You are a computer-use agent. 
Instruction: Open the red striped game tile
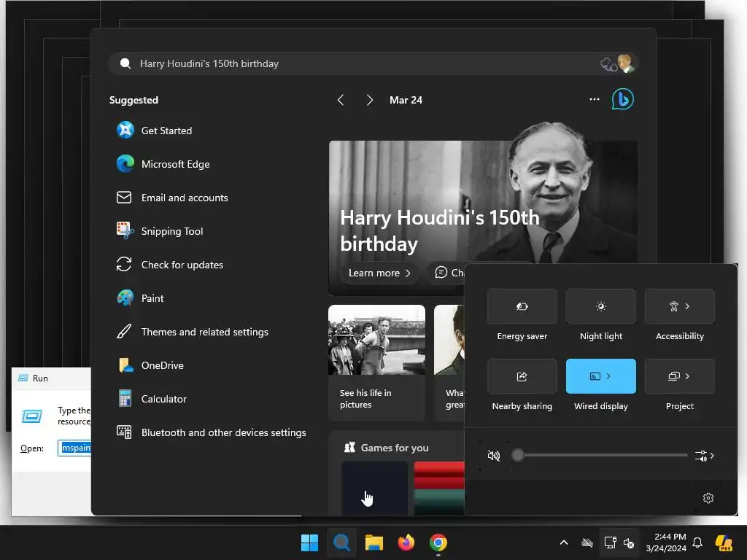tap(438, 488)
